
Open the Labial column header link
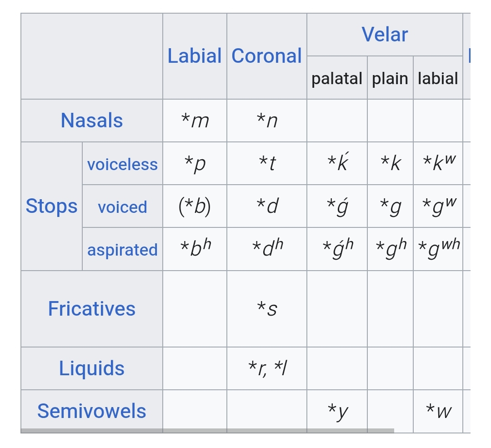pos(195,56)
